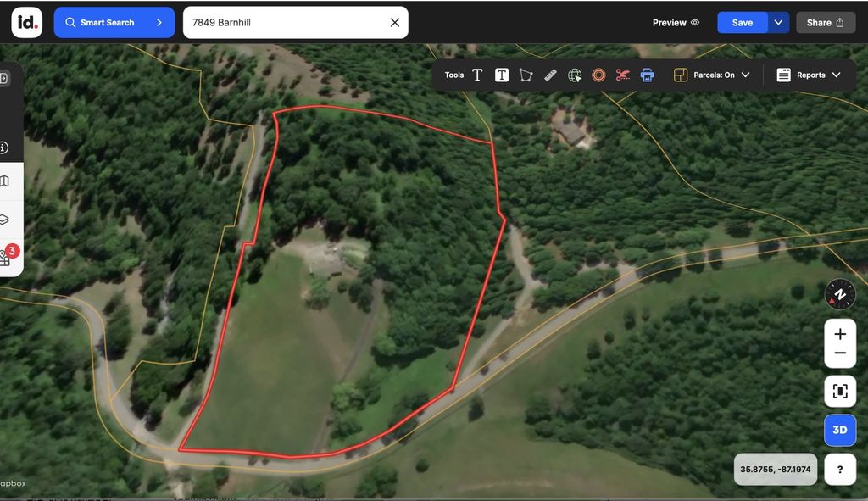Click the compass to reset north

tap(840, 294)
